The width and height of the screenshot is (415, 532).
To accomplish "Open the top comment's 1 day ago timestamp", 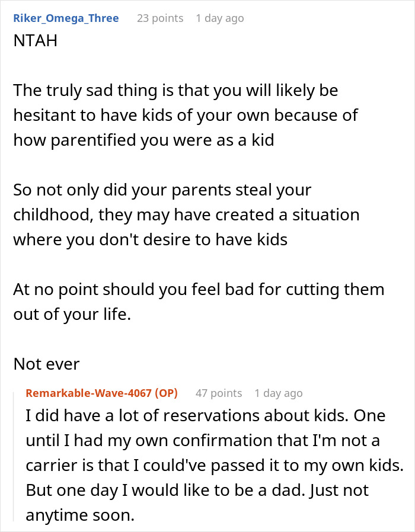I will click(219, 18).
